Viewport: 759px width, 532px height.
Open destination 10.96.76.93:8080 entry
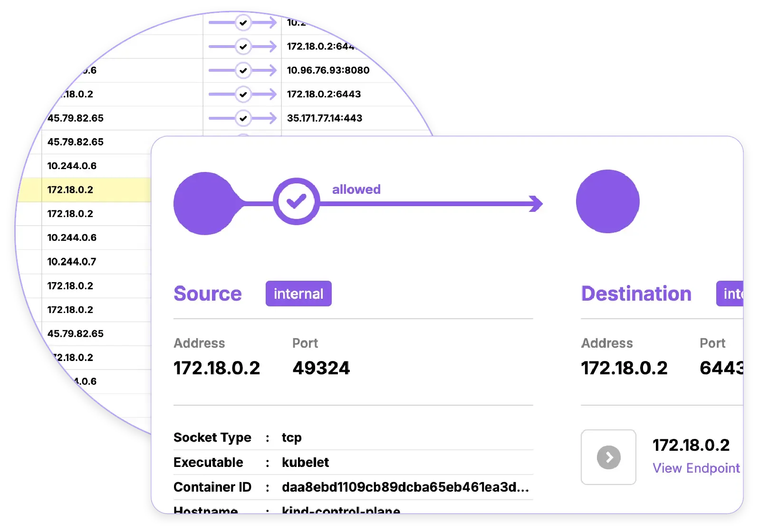click(328, 70)
